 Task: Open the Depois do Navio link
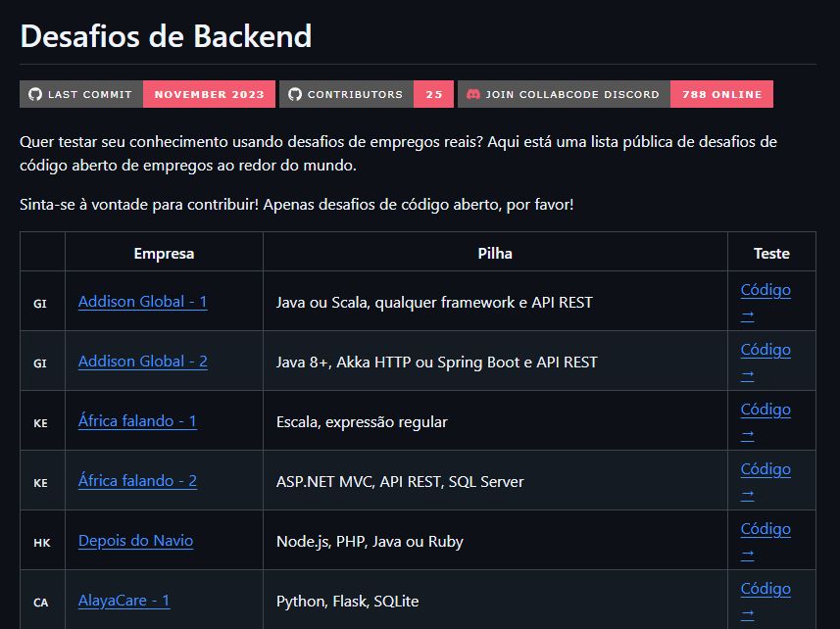click(x=135, y=541)
